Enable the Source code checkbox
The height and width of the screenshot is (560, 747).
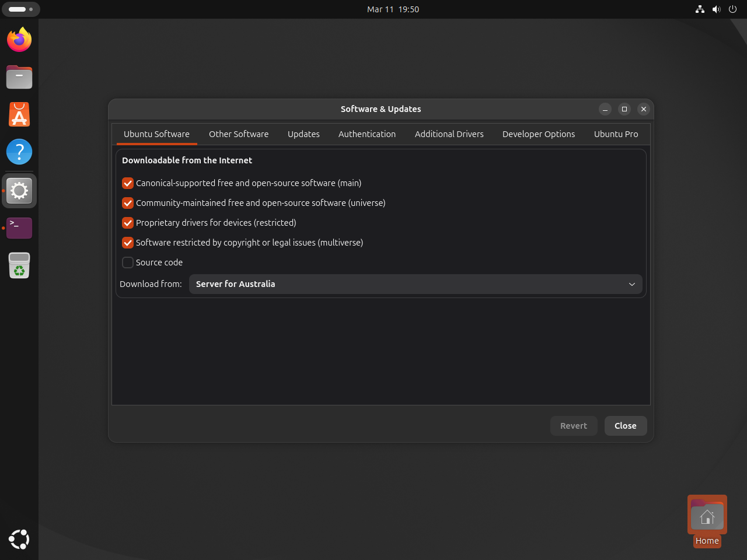127,262
